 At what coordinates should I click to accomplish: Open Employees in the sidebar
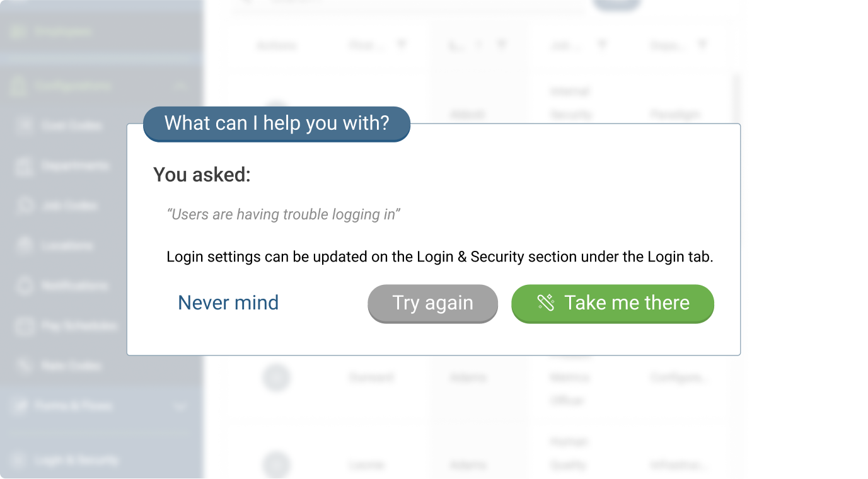point(63,32)
